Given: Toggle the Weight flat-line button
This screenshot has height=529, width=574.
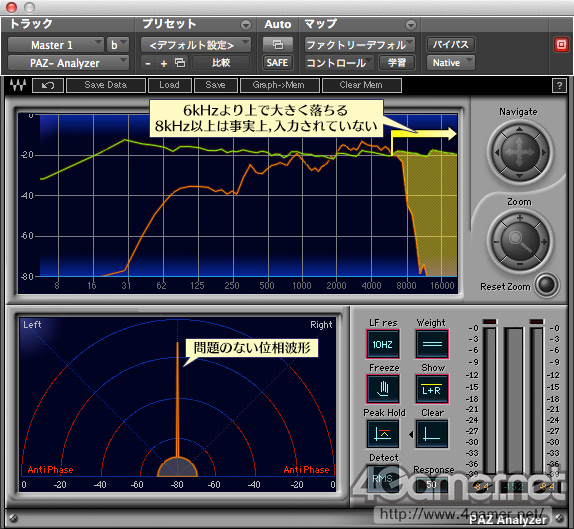Looking at the screenshot, I should click(x=432, y=344).
